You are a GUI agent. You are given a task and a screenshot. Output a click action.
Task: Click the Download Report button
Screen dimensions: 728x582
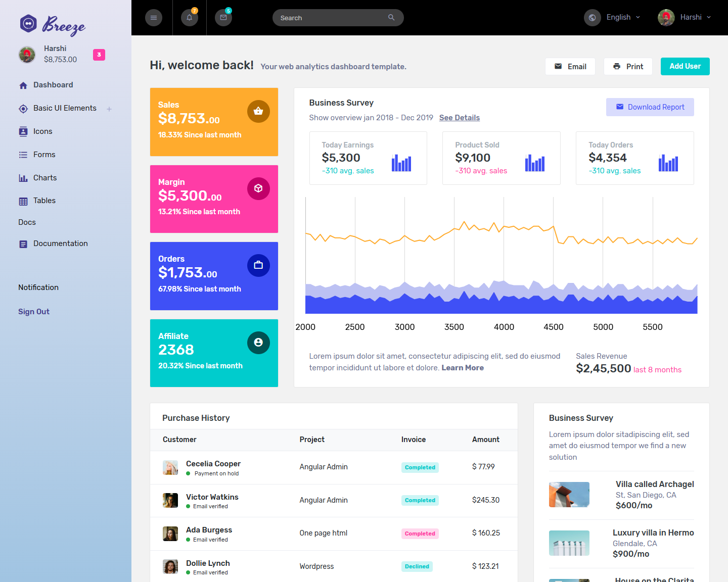tap(650, 107)
